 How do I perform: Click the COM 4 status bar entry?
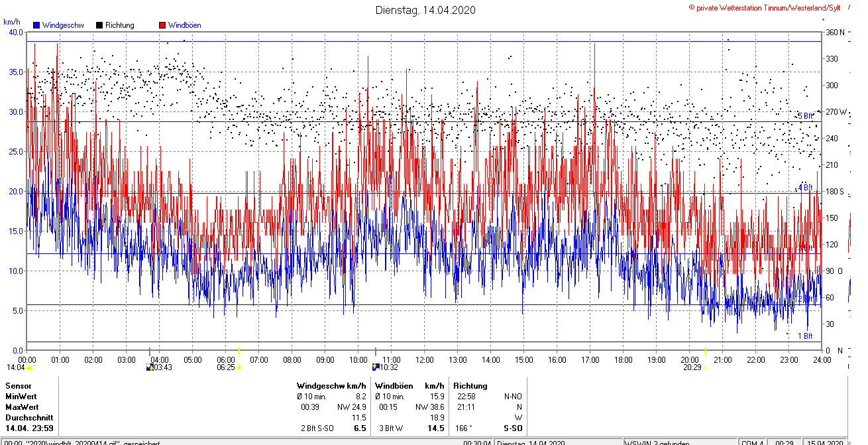tap(751, 443)
